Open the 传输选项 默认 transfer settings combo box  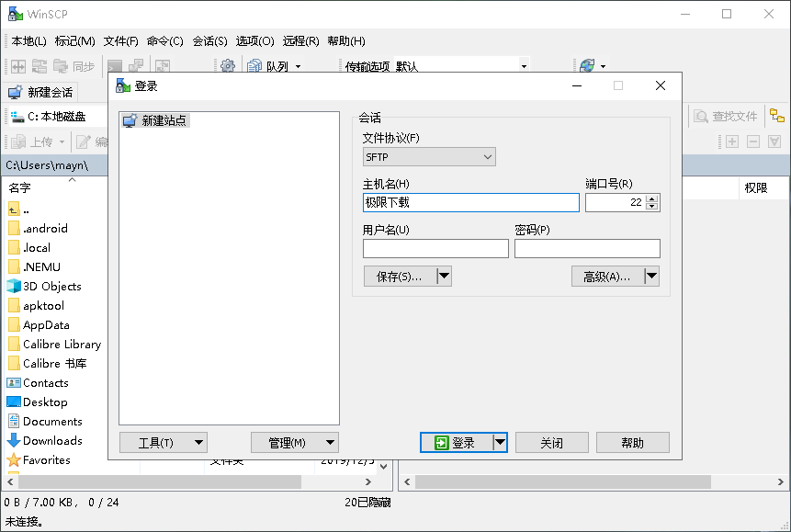[x=461, y=65]
